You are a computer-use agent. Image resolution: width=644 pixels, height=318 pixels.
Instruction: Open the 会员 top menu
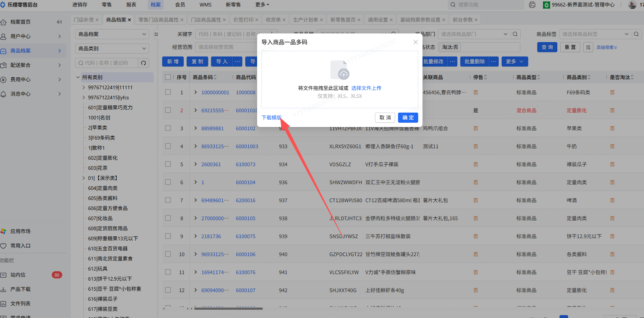point(180,5)
